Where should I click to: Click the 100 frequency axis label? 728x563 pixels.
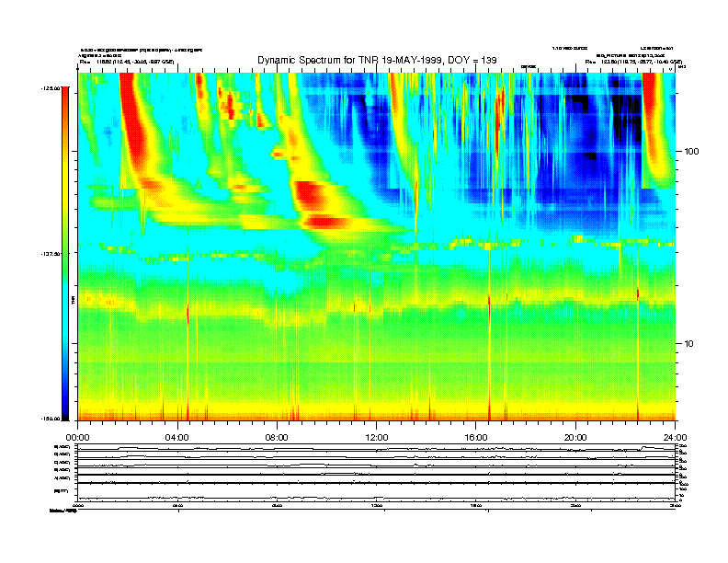691,152
